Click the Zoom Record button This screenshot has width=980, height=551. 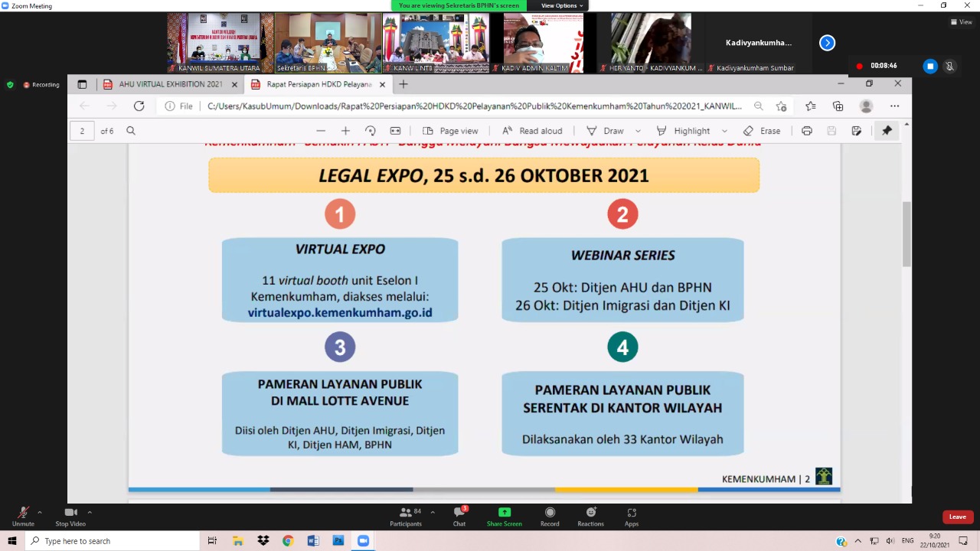click(550, 517)
